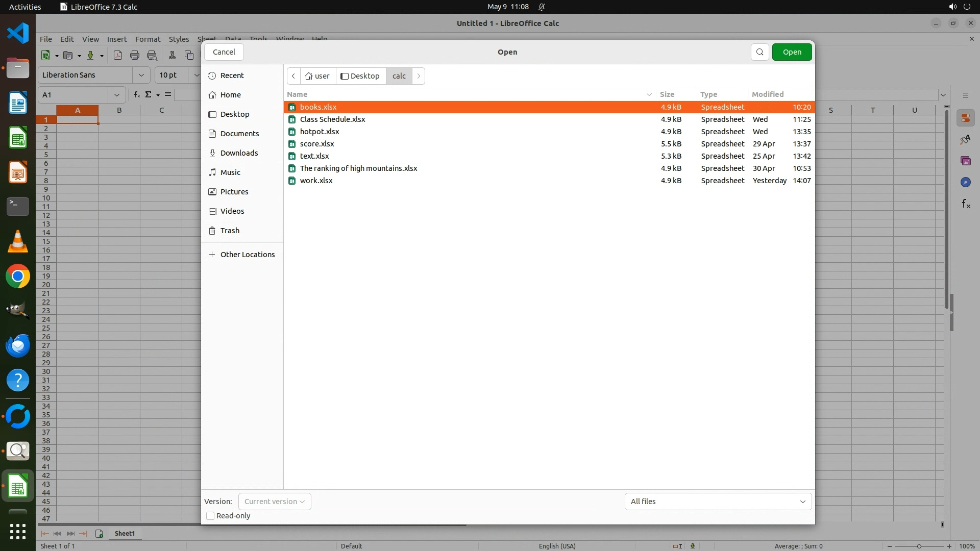Screen dimensions: 980x551
Task: Open the File menu
Action: [46, 39]
